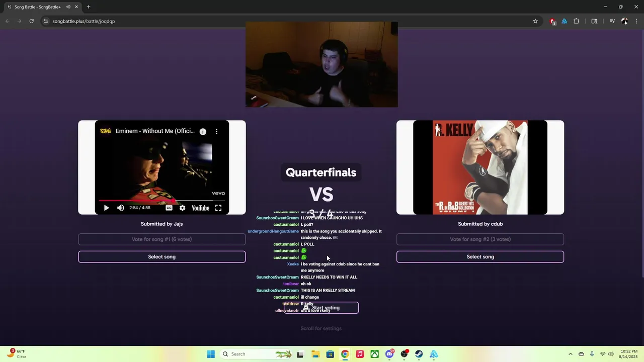Toggle closed captions on the YouTube player
This screenshot has height=362, width=644.
(169, 208)
